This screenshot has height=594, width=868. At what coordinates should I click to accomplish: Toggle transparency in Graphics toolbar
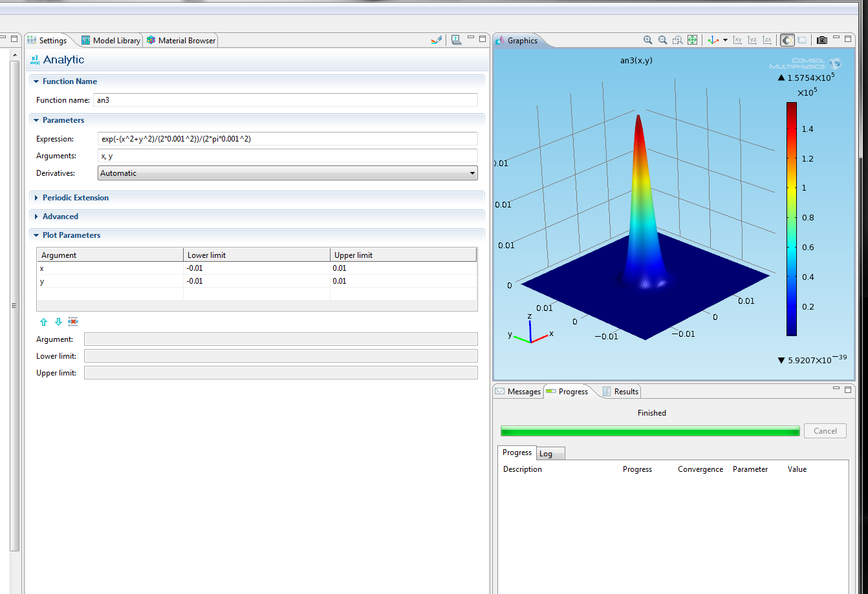802,40
